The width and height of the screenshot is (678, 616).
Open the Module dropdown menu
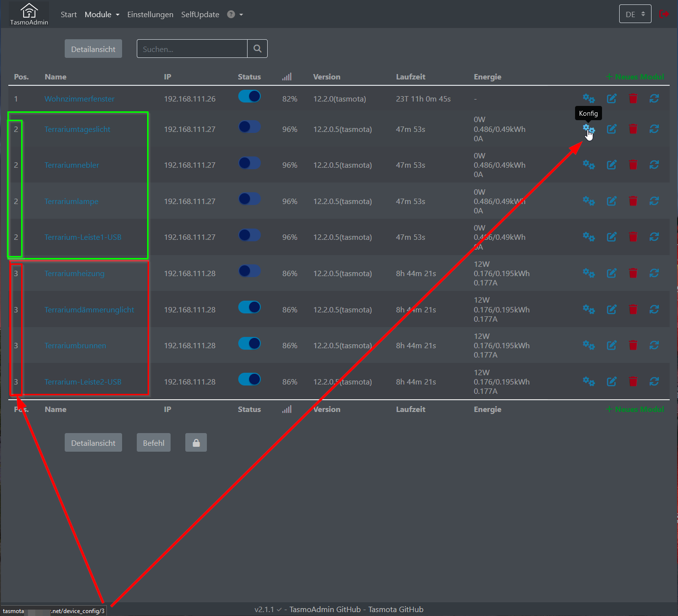101,14
